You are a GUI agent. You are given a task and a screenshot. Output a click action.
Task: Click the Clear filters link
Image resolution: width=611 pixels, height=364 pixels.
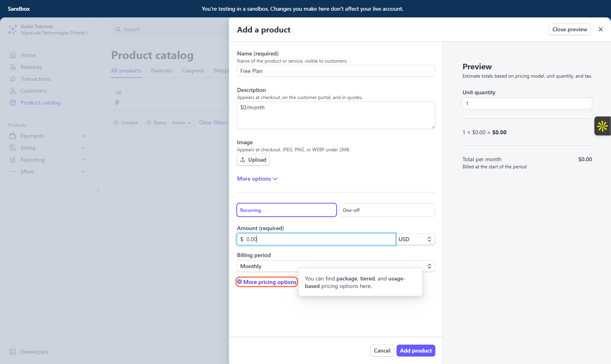pos(213,122)
